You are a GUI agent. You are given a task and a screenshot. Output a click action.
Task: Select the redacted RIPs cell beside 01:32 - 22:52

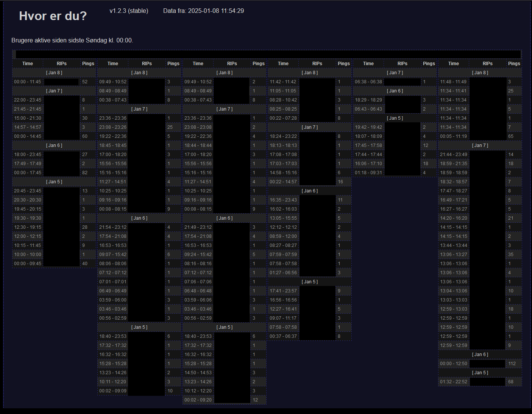pos(487,381)
